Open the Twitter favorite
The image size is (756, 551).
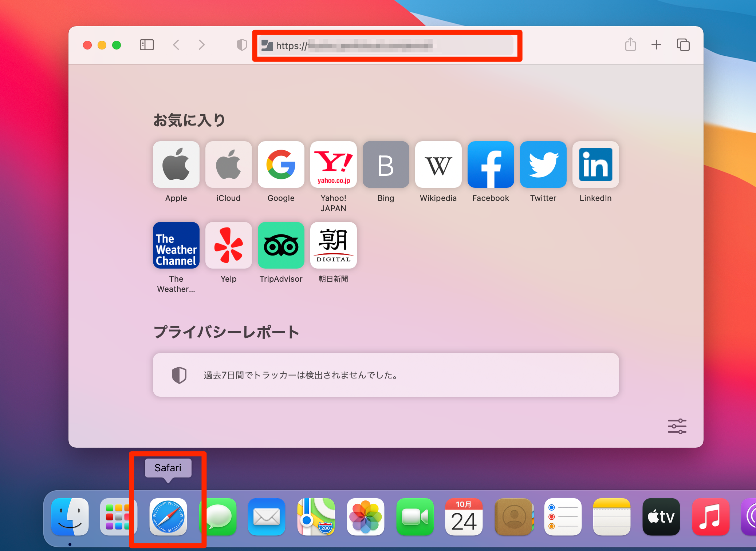pos(543,164)
